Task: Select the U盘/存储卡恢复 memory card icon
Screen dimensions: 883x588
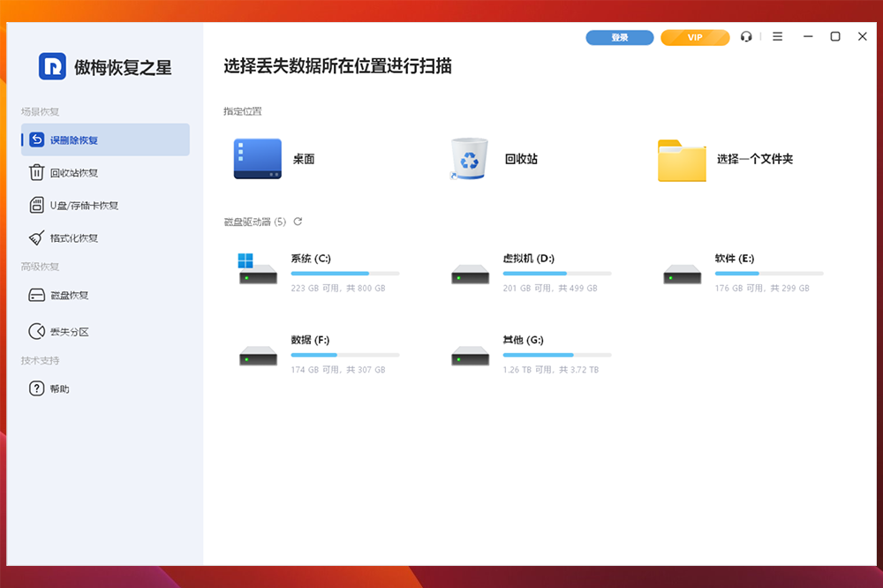Action: coord(37,206)
